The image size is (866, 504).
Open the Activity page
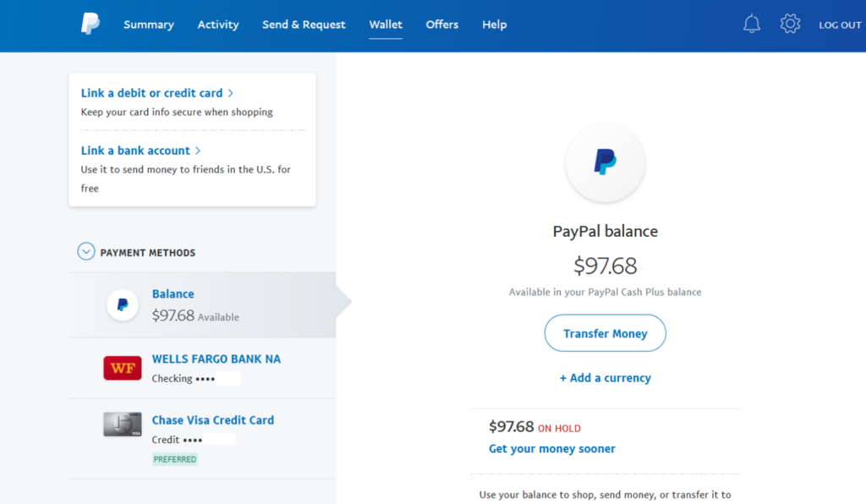(x=218, y=25)
